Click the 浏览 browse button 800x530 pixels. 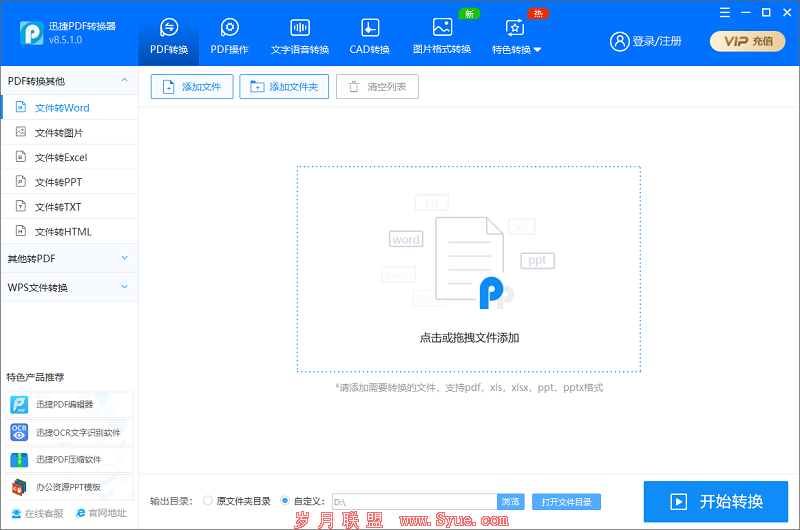[511, 501]
